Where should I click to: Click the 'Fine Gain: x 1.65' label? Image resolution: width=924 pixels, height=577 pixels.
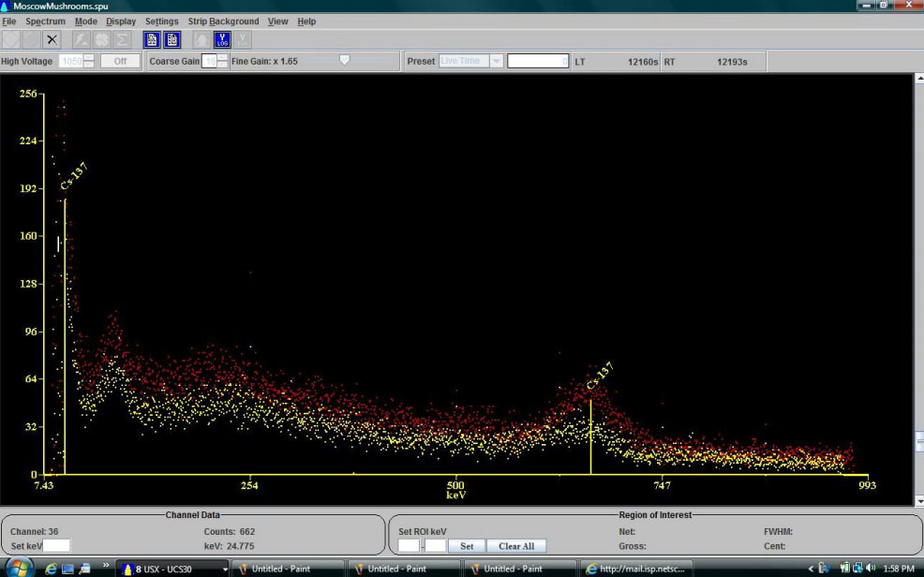264,61
